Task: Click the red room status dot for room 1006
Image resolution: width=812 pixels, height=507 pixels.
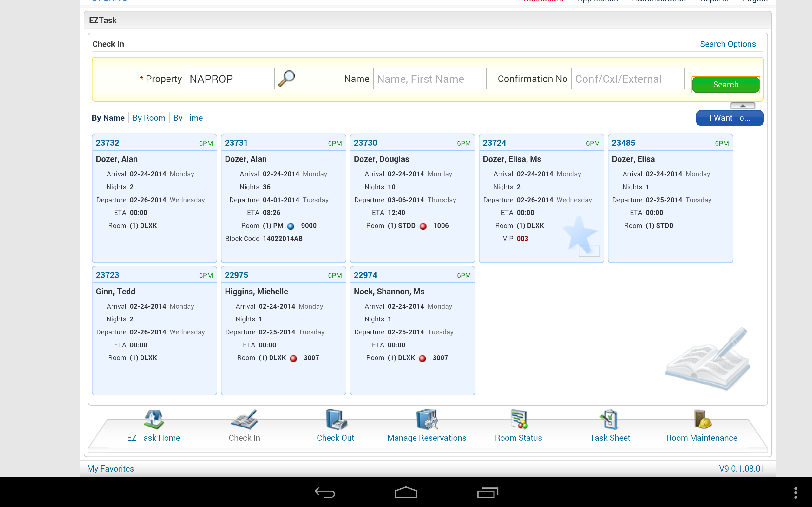Action: pyautogui.click(x=423, y=226)
